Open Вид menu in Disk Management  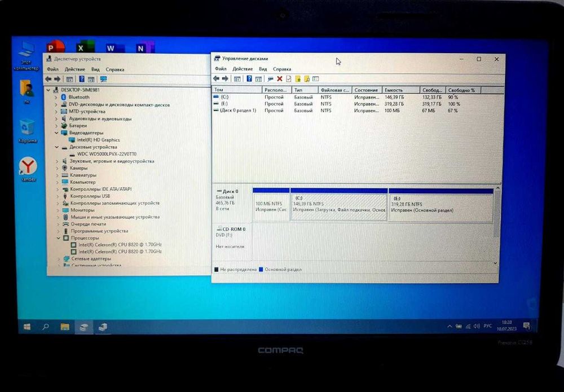[263, 69]
